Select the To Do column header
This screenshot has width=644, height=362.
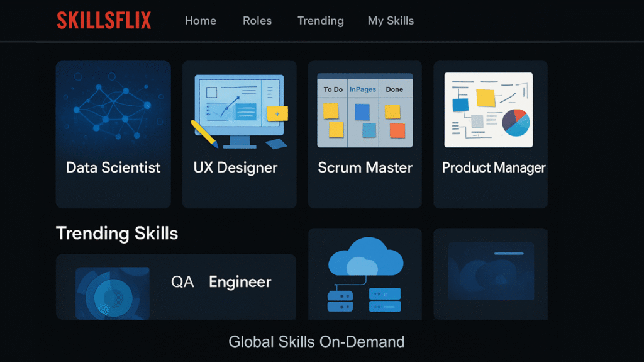point(333,89)
